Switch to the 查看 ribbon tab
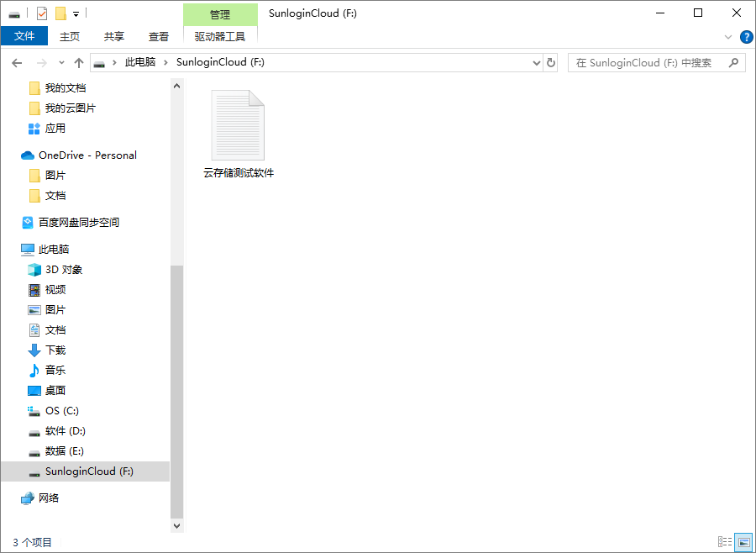 [159, 36]
